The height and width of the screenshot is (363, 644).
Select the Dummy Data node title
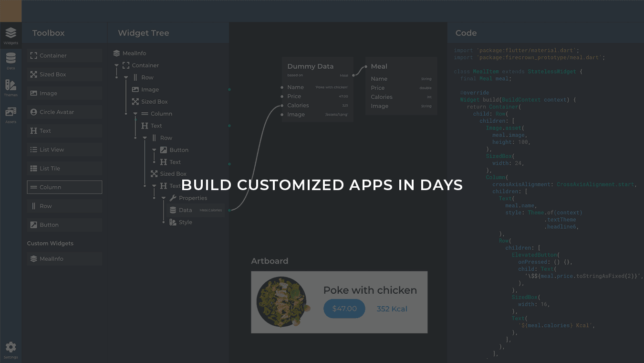[x=311, y=66]
